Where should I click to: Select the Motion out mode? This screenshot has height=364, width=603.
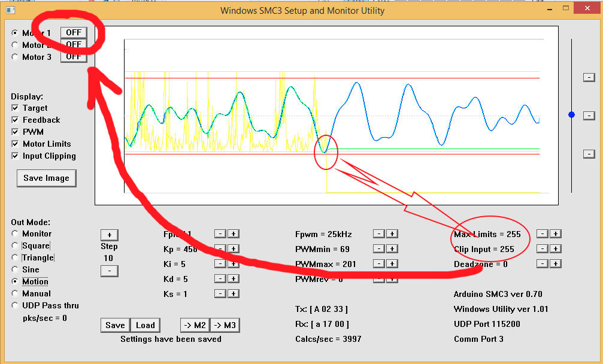pyautogui.click(x=14, y=281)
